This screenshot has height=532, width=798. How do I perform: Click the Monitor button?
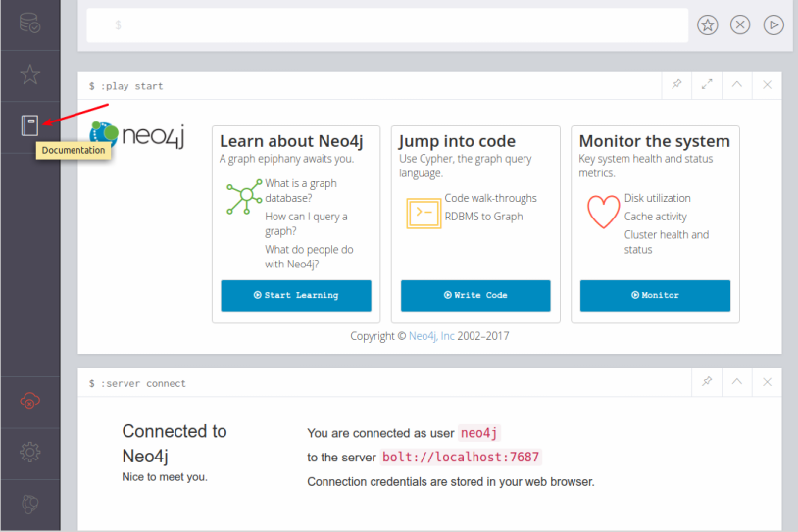pos(655,295)
